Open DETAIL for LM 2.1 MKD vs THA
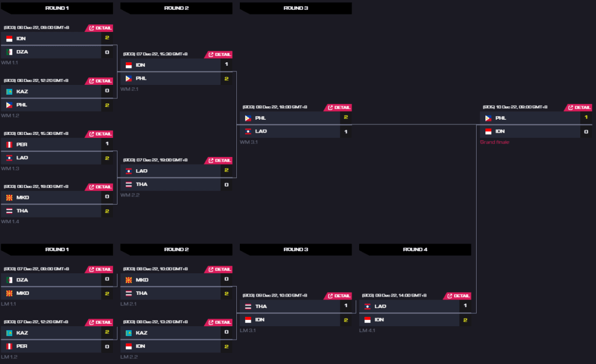This screenshot has width=596, height=364. [x=219, y=269]
